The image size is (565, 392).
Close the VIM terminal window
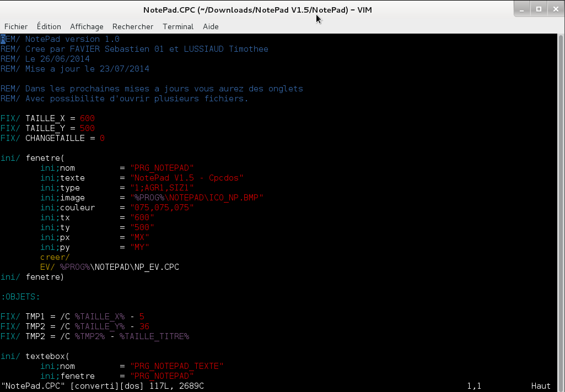coord(556,9)
